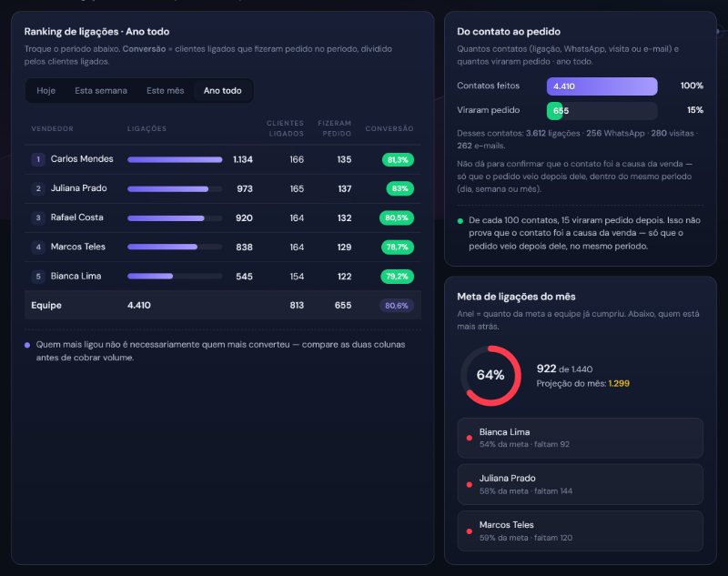
Task: Select the Hoje period tab
Action: click(x=46, y=90)
